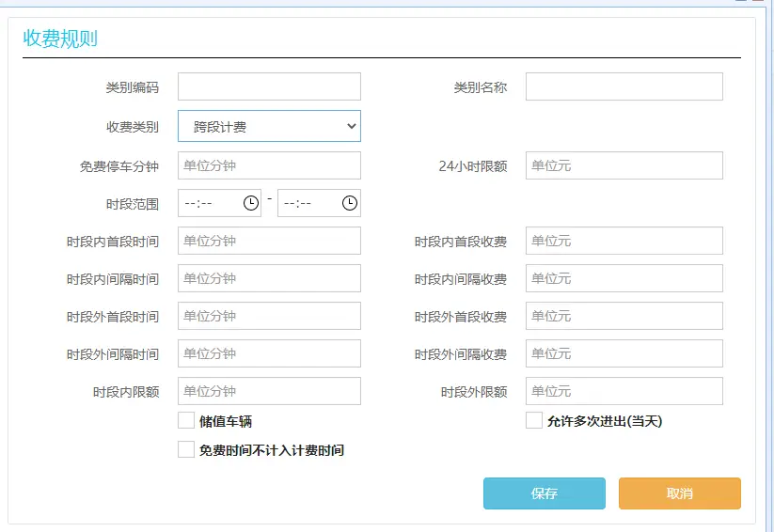Tick the 允许多次进出(当天) checkbox

click(534, 421)
